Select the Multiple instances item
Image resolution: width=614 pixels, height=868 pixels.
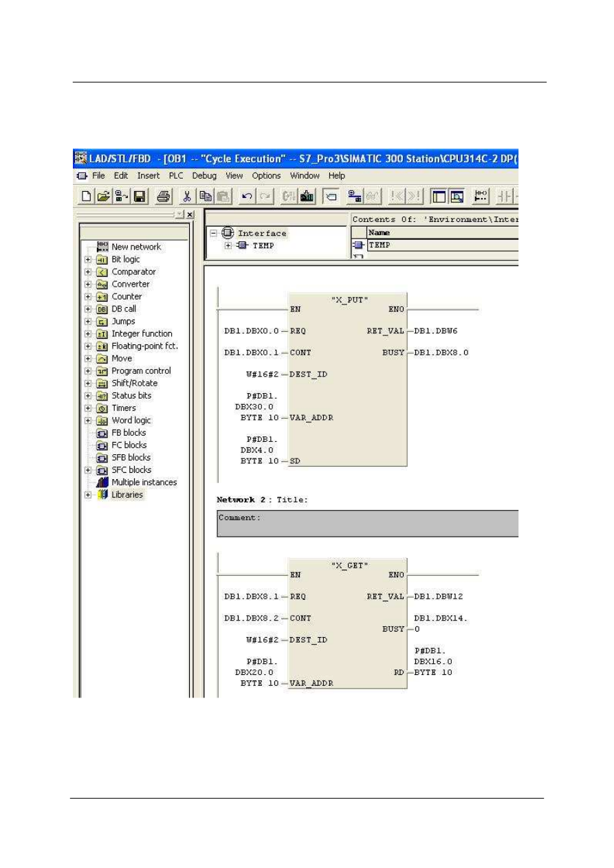(x=144, y=482)
